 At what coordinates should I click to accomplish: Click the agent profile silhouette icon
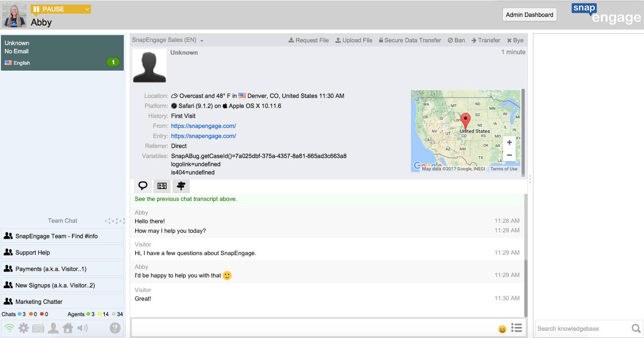point(53,328)
